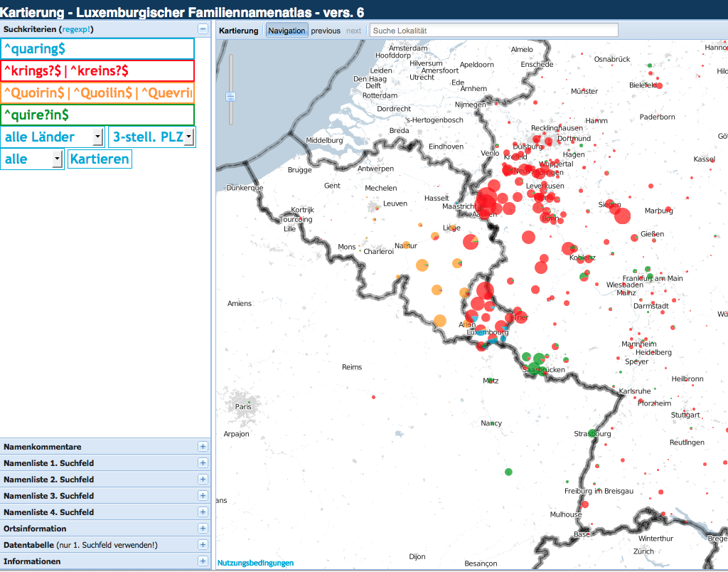
Task: Go to the previous map view
Action: pyautogui.click(x=326, y=31)
